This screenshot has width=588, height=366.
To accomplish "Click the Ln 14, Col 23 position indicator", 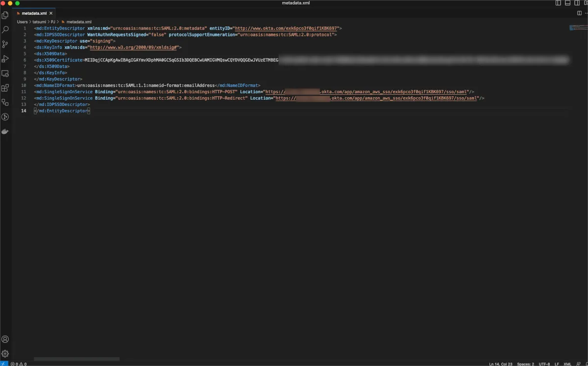I will 500,364.
